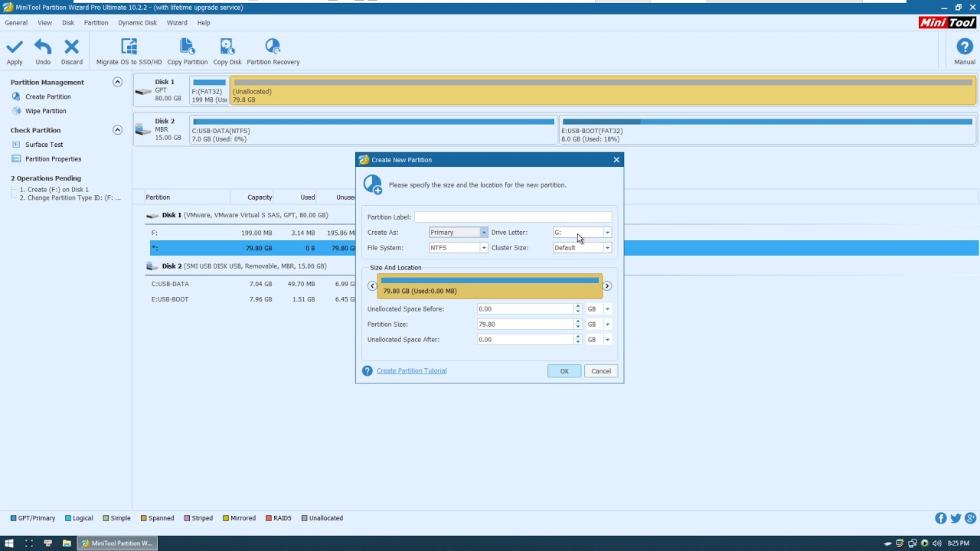The height and width of the screenshot is (551, 980).
Task: Open Partition Properties from the sidebar
Action: (x=53, y=159)
